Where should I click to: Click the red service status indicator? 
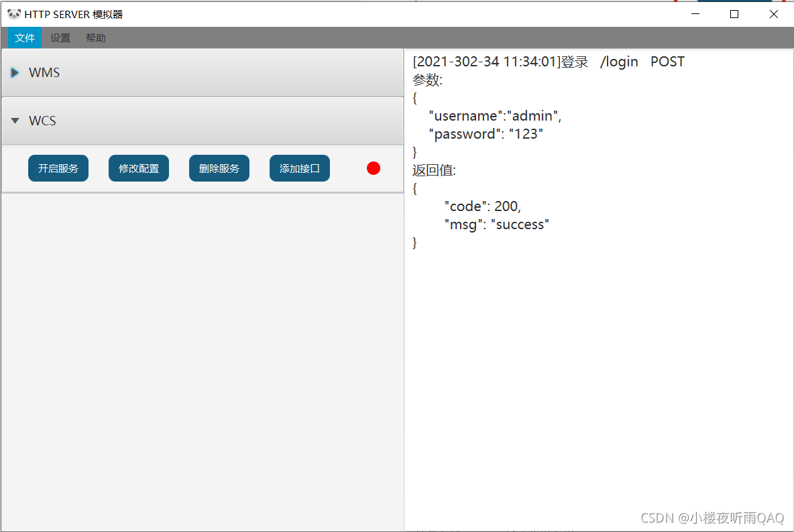[374, 168]
